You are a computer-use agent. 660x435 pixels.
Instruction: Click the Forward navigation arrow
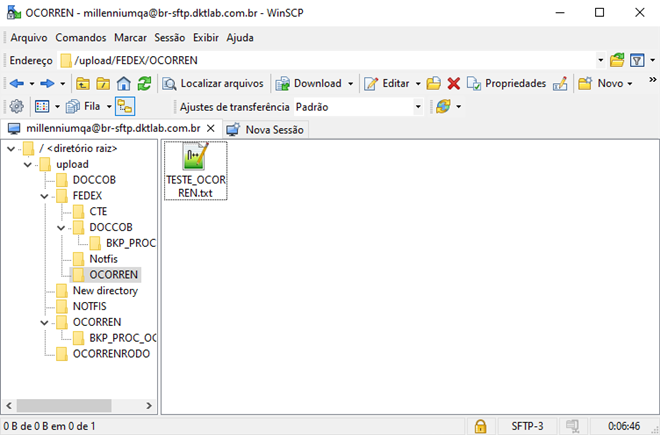tap(47, 83)
